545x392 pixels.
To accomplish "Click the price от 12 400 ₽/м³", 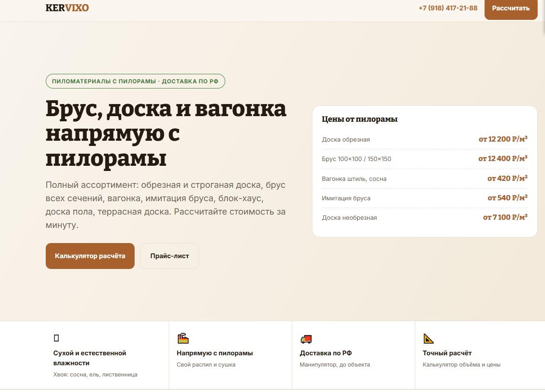I will click(x=503, y=158).
